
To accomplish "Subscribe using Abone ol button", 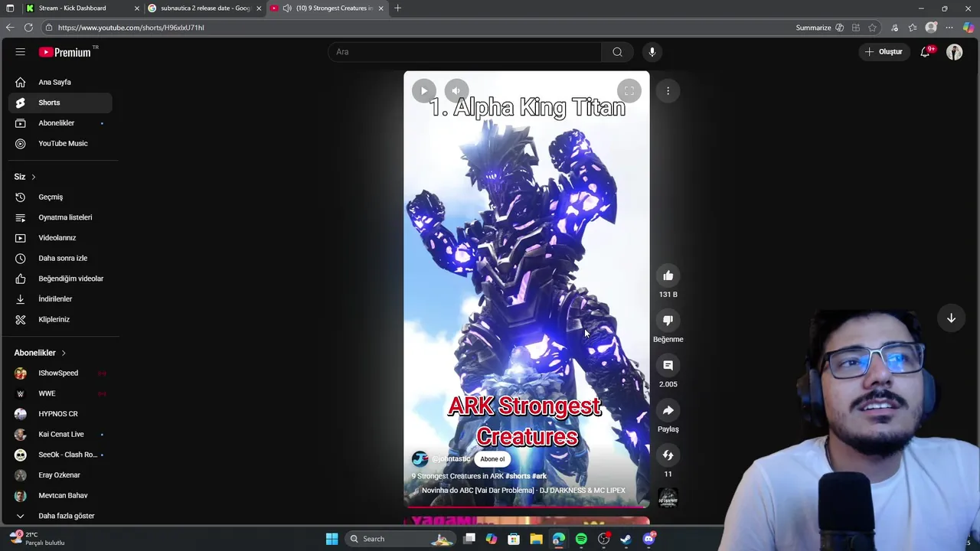I will tap(492, 459).
